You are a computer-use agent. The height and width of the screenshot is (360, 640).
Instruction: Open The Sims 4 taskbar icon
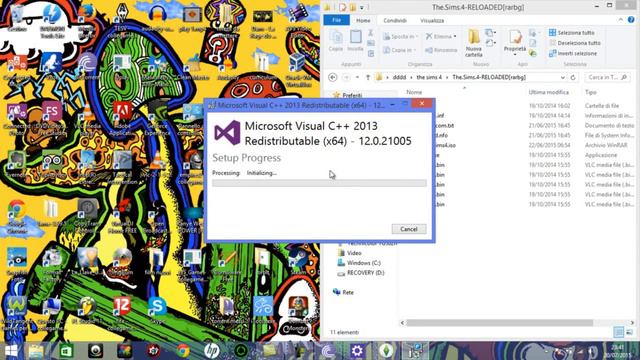tap(386, 351)
